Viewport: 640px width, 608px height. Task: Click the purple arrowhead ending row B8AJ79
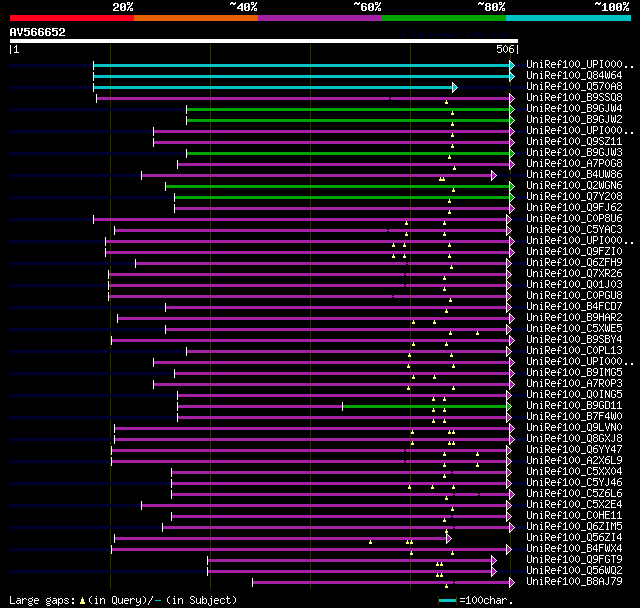[x=512, y=583]
